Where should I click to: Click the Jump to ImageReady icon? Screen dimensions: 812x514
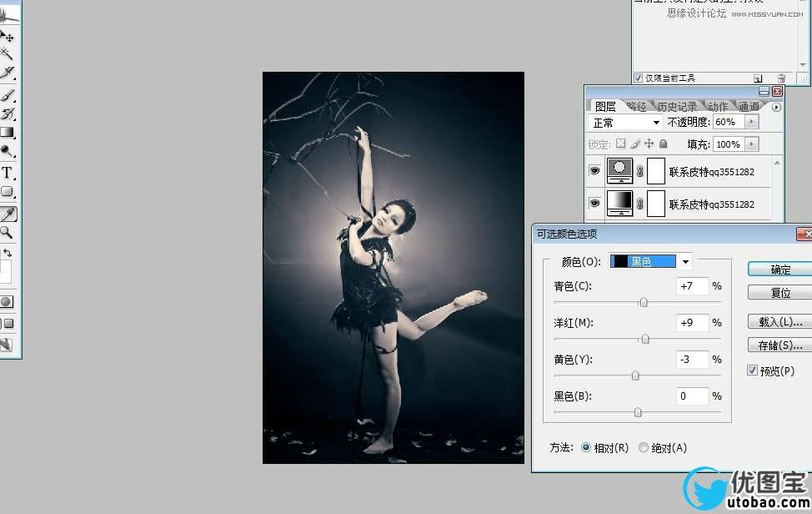pyautogui.click(x=6, y=345)
